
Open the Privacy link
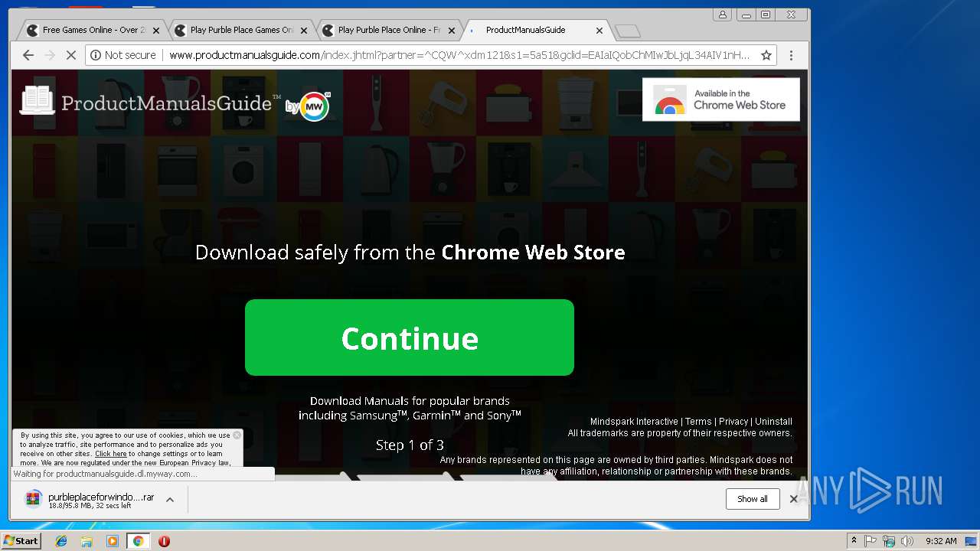[733, 422]
